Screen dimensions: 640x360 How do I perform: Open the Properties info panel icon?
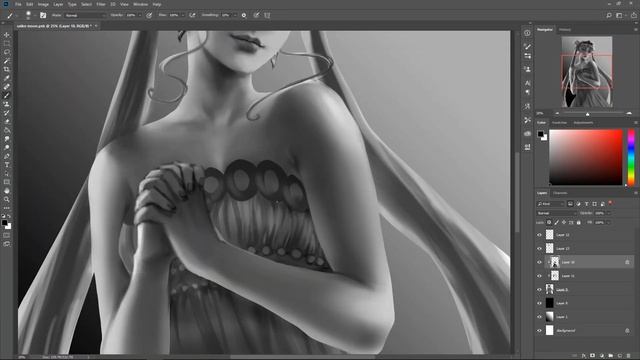(527, 33)
